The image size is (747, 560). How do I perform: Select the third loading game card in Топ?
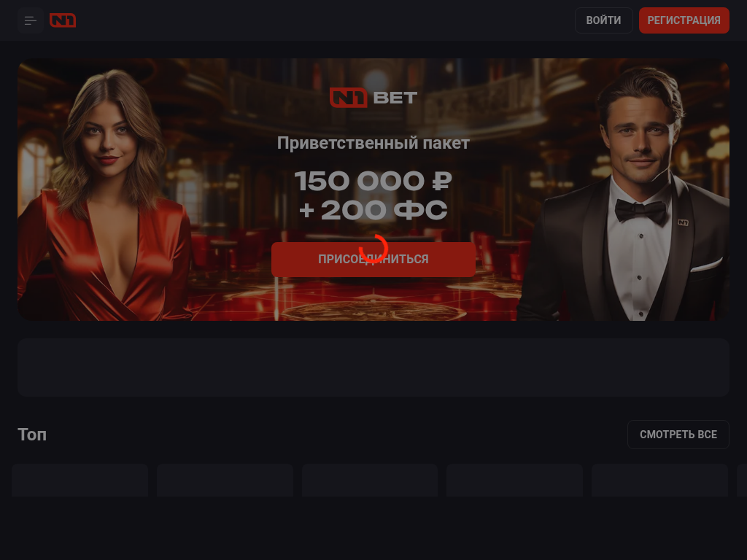(x=370, y=480)
